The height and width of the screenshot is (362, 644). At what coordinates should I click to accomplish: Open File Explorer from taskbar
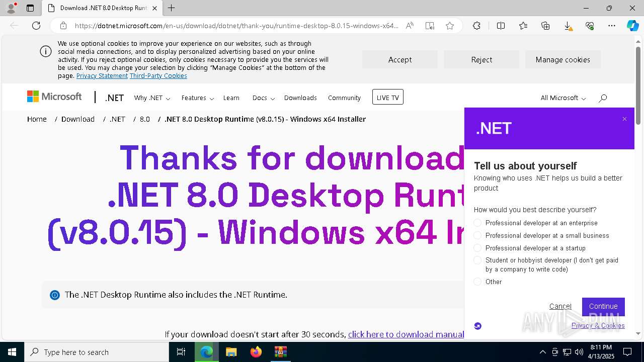pyautogui.click(x=231, y=352)
